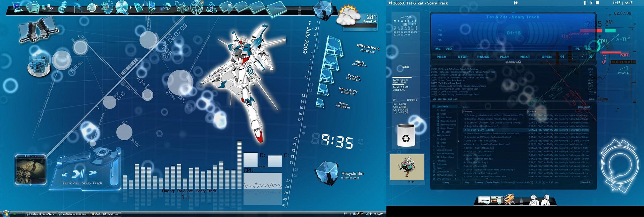Open the Torrent drive icon
The width and height of the screenshot is (644, 217).
coord(327,75)
